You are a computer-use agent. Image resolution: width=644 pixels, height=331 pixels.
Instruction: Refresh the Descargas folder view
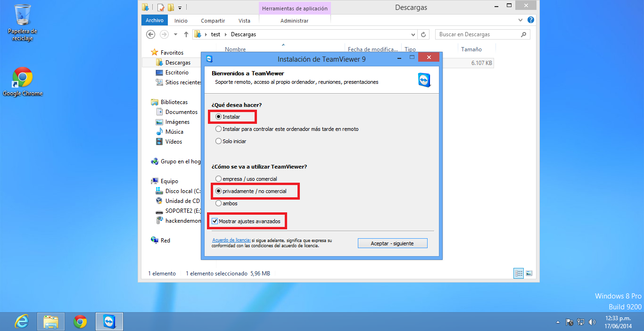[423, 34]
